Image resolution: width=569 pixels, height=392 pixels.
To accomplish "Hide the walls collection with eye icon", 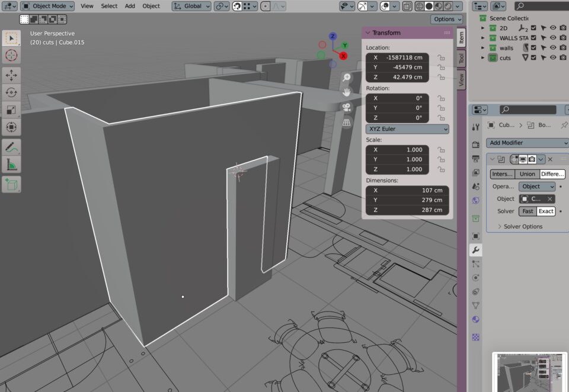I will (553, 47).
